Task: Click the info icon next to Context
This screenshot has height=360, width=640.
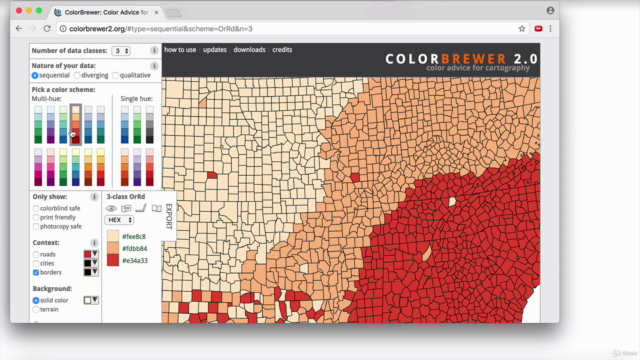Action: [94, 243]
